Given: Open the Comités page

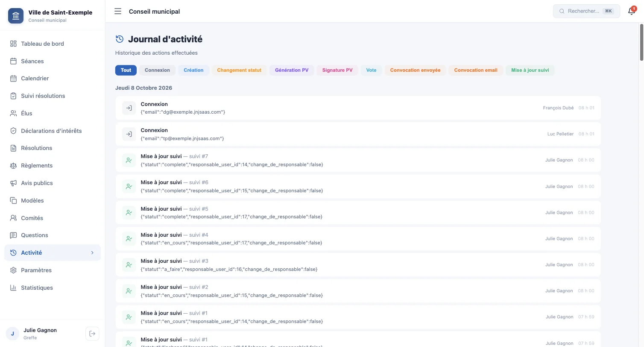Looking at the screenshot, I should [x=53, y=218].
